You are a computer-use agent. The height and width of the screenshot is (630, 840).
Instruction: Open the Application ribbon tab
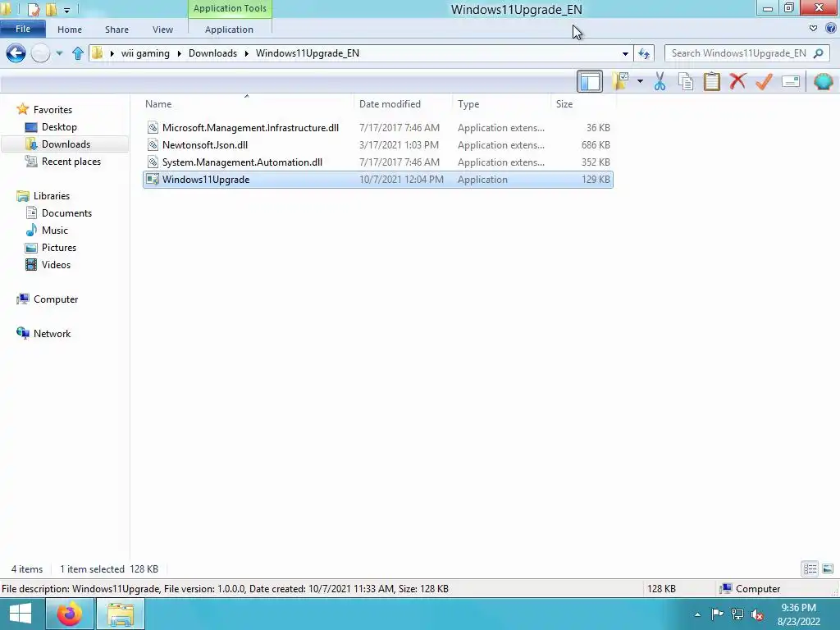pyautogui.click(x=230, y=30)
